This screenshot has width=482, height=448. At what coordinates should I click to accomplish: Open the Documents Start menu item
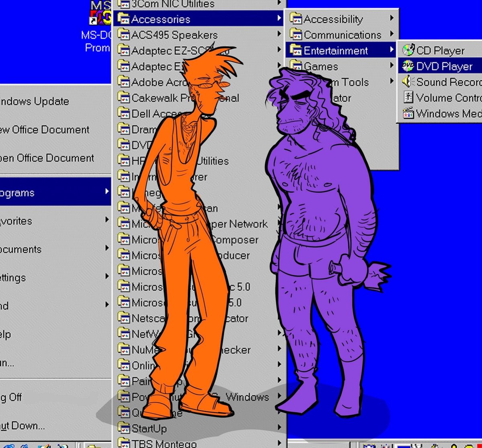click(55, 249)
